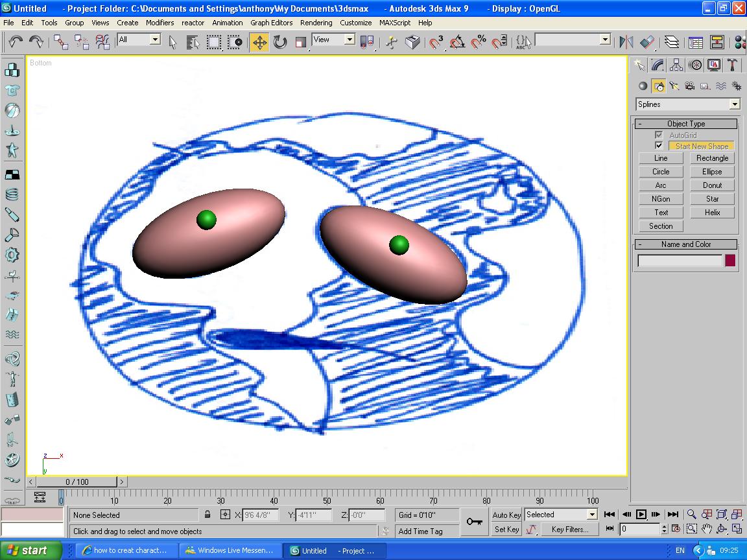
Task: Switch to the Modify command panel
Action: click(x=658, y=65)
